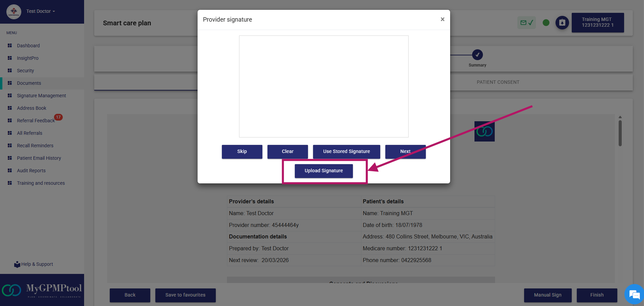Close the Provider signature dialog
This screenshot has height=306, width=644.
click(x=442, y=19)
